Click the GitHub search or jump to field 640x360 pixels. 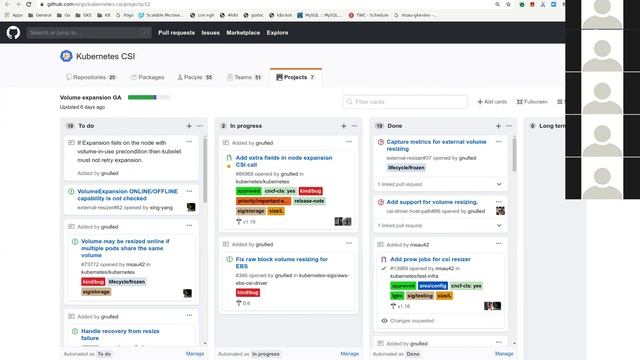click(x=89, y=33)
